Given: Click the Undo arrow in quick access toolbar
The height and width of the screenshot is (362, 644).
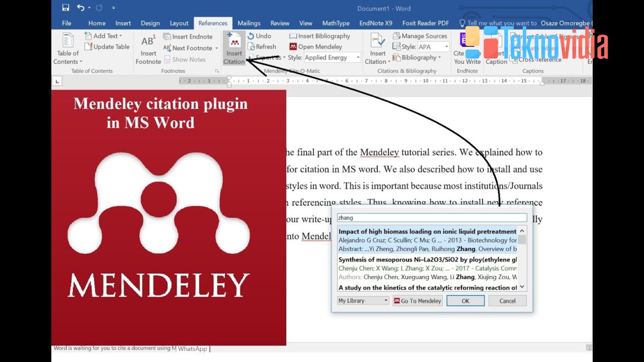Looking at the screenshot, I should coord(80,7).
